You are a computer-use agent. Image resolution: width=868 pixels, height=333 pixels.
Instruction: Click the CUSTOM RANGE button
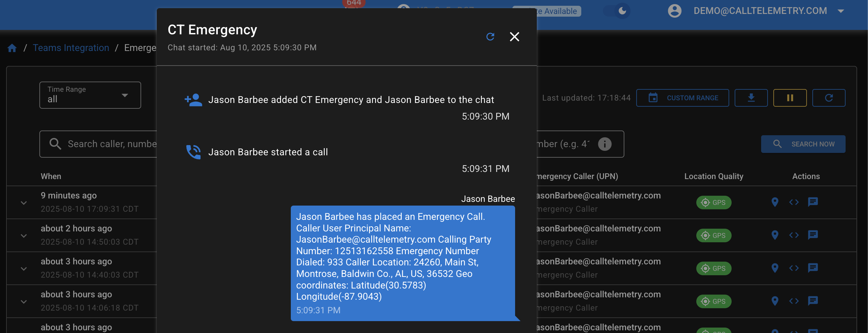click(682, 98)
